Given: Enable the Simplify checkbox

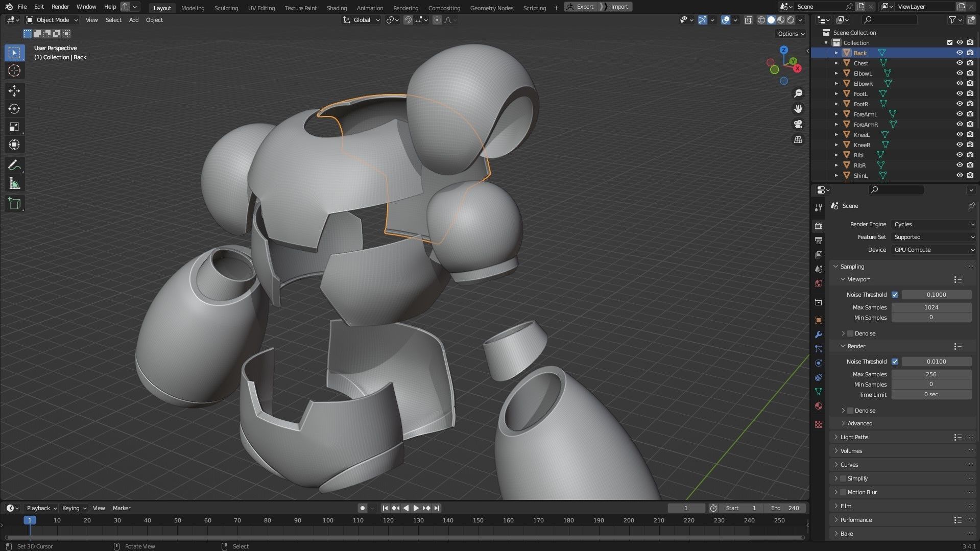Looking at the screenshot, I should (843, 478).
